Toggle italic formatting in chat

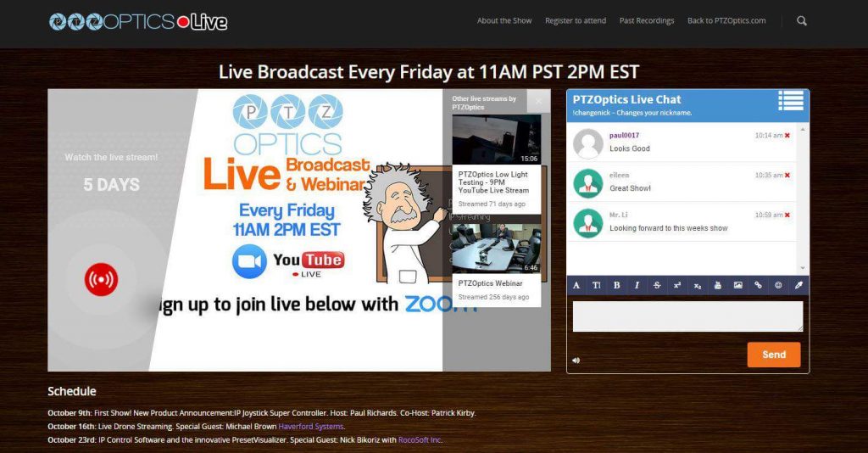(x=637, y=285)
